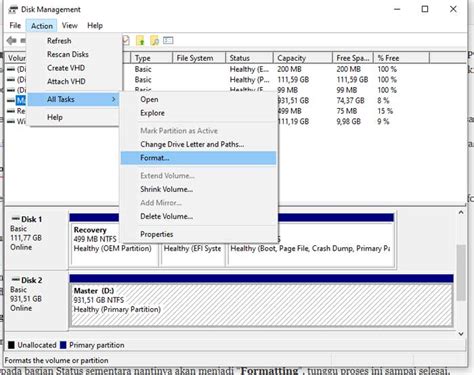The image size is (474, 375).
Task: Click the folder with green arrow toolbar icon
Action: 140,41
